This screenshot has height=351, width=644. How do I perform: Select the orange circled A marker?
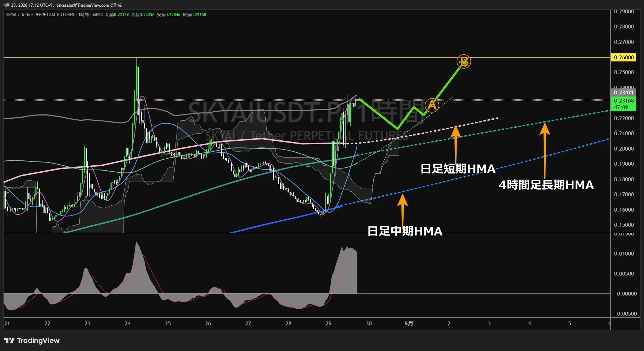[x=432, y=105]
